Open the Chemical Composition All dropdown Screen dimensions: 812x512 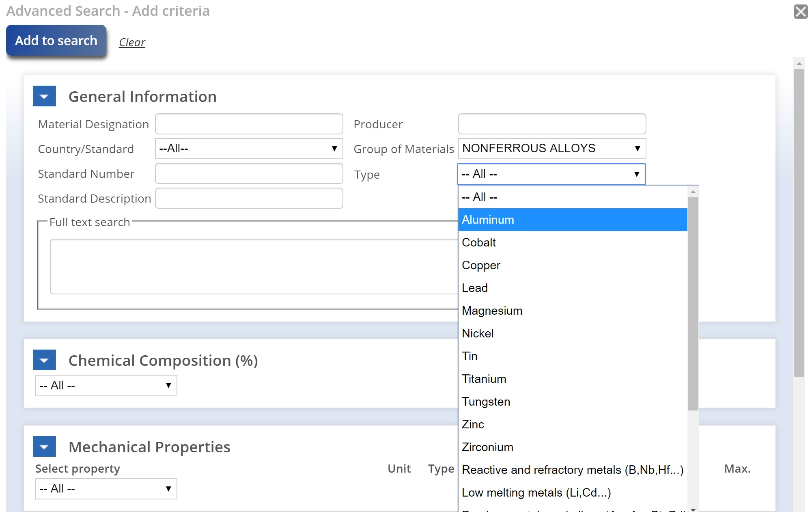(106, 385)
